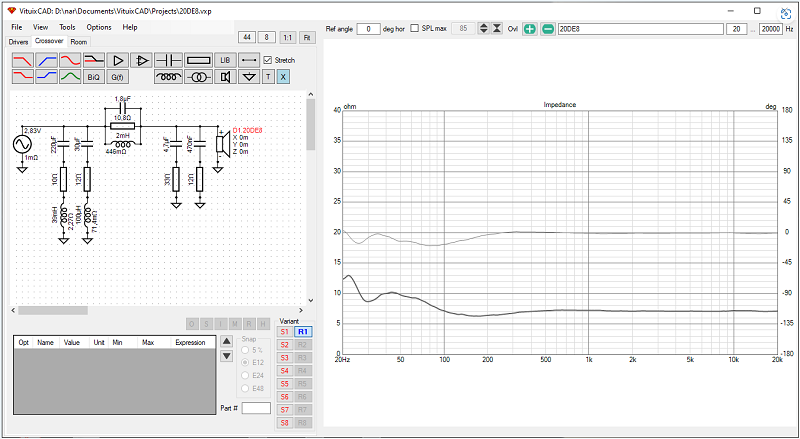
Task: Add a resistor component
Action: [x=198, y=60]
